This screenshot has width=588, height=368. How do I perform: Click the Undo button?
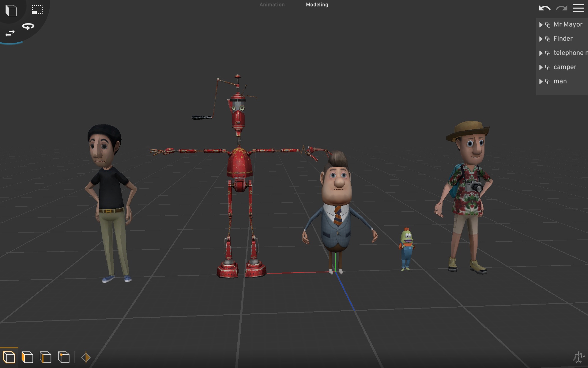pos(544,8)
